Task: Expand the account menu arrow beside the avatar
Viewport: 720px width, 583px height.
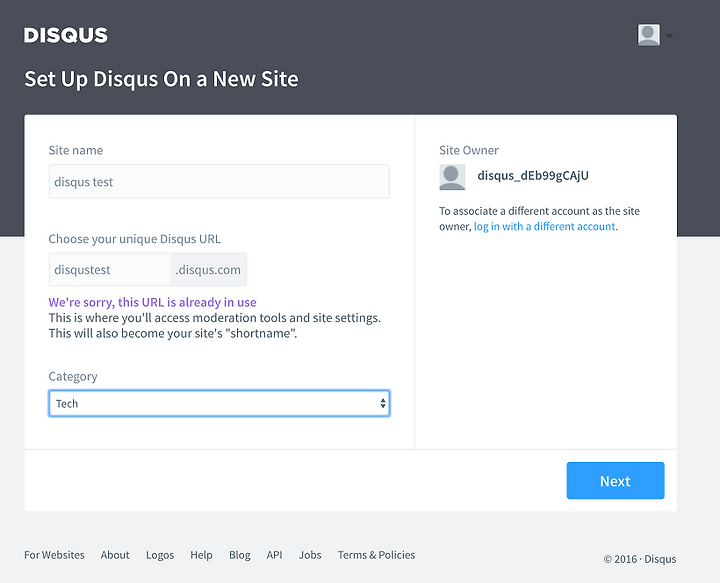Action: [x=669, y=36]
